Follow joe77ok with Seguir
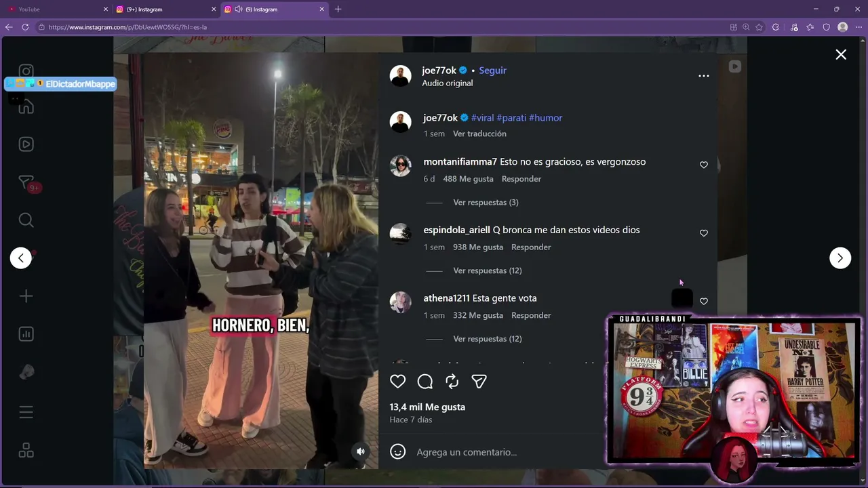The height and width of the screenshot is (488, 868). pyautogui.click(x=493, y=70)
